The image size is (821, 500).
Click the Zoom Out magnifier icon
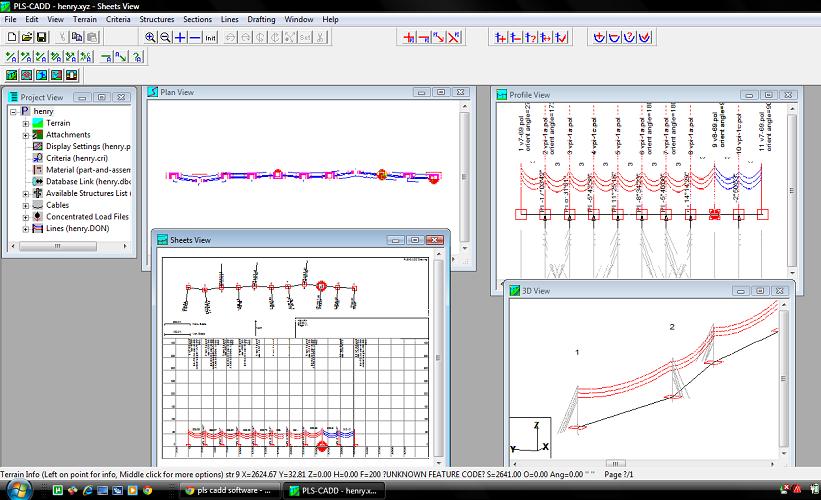166,37
